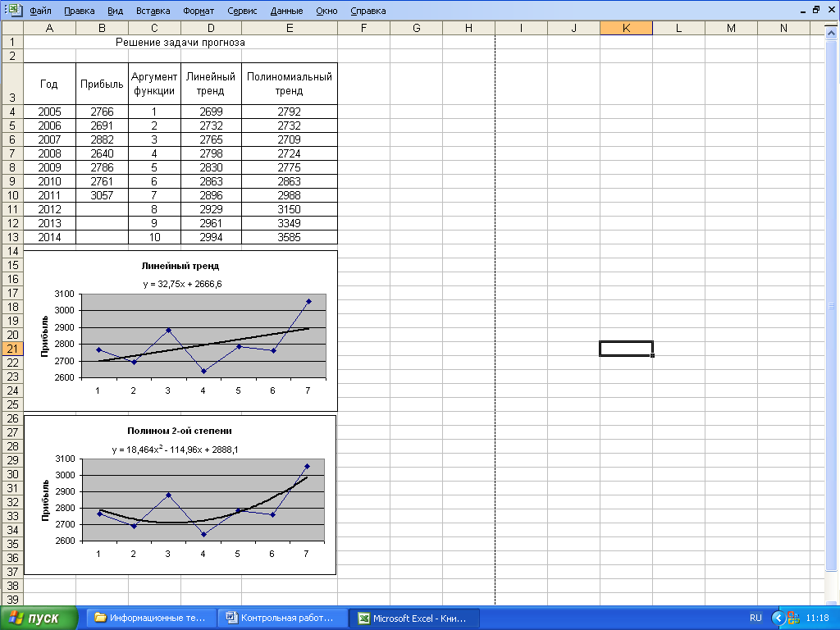Click the Прибыль header cell in table
Screen dimensions: 840x630
102,84
